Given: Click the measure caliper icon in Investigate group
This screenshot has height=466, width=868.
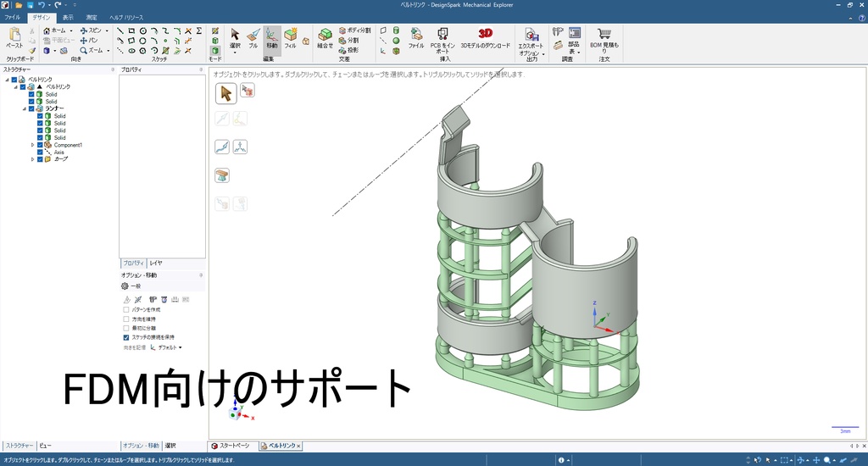Looking at the screenshot, I should 558,32.
